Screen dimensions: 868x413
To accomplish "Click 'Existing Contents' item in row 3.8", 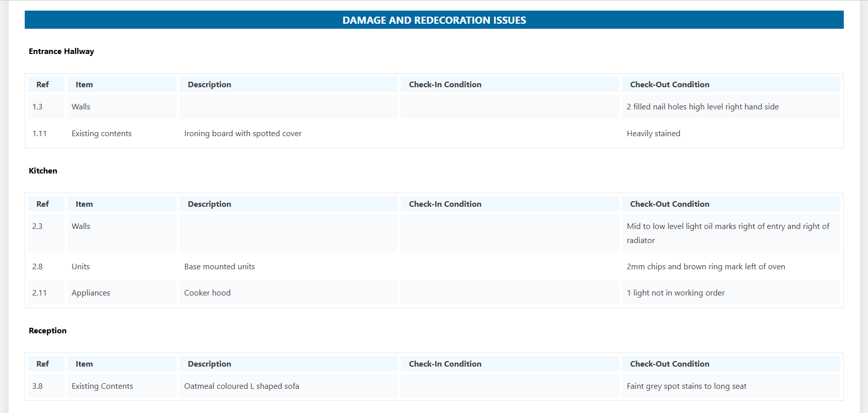I will [102, 386].
